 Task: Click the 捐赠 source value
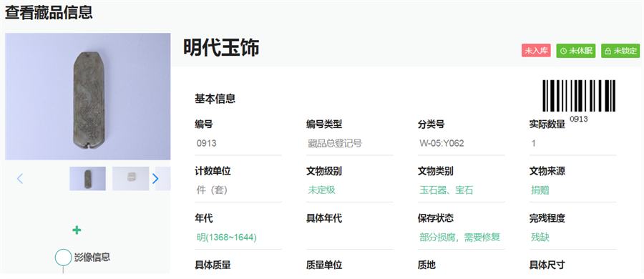[540, 190]
